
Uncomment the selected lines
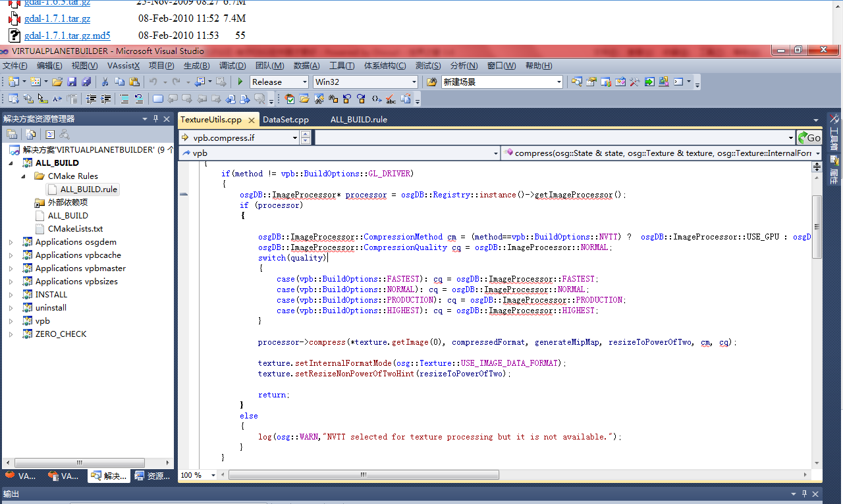pyautogui.click(x=139, y=99)
